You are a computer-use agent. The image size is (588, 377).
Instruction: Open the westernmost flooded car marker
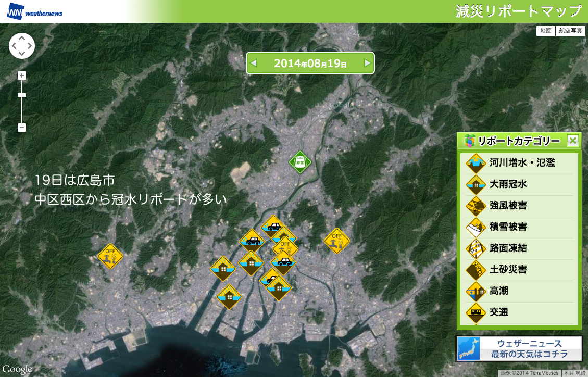pos(252,242)
